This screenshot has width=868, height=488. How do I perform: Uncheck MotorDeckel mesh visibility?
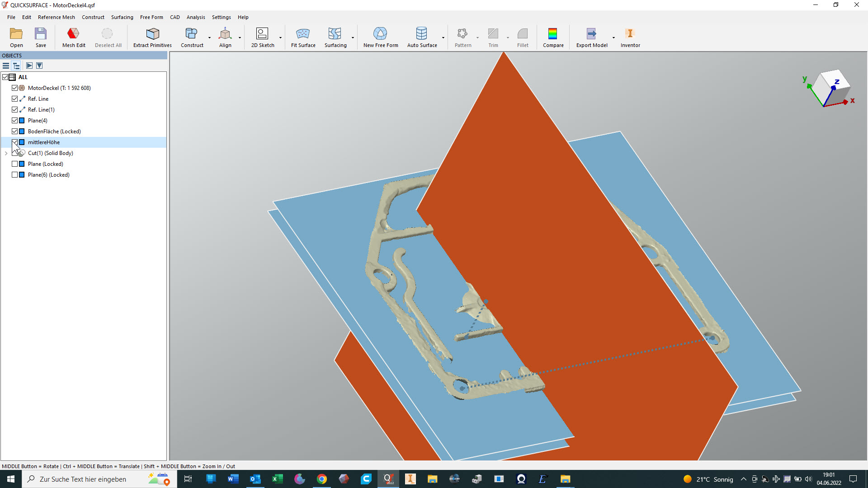(15, 88)
